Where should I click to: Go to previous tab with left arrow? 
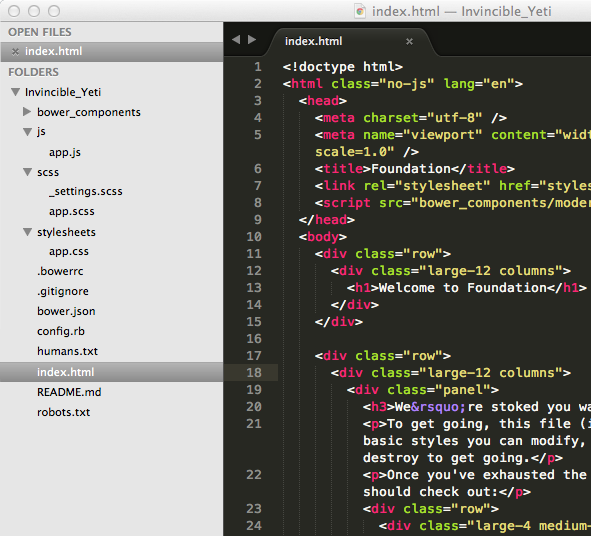(x=236, y=40)
